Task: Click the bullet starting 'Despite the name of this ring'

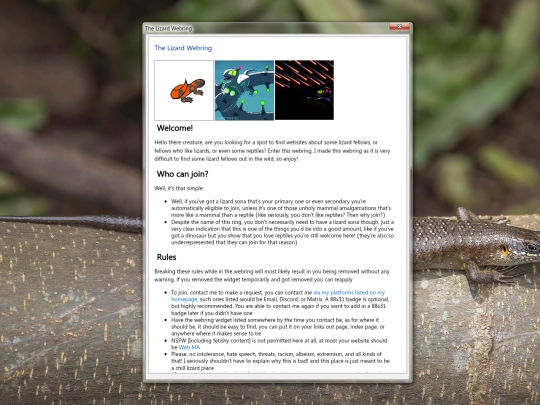Action: click(x=282, y=232)
